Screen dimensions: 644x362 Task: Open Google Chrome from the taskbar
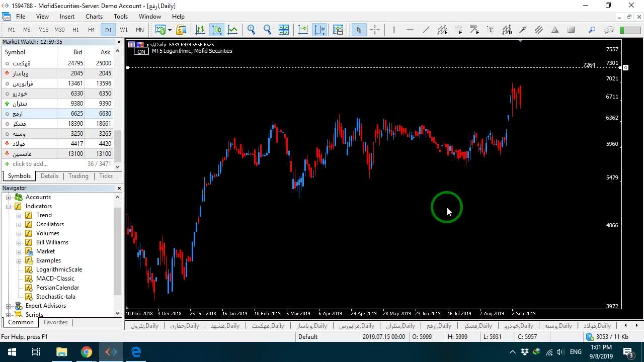click(x=87, y=352)
